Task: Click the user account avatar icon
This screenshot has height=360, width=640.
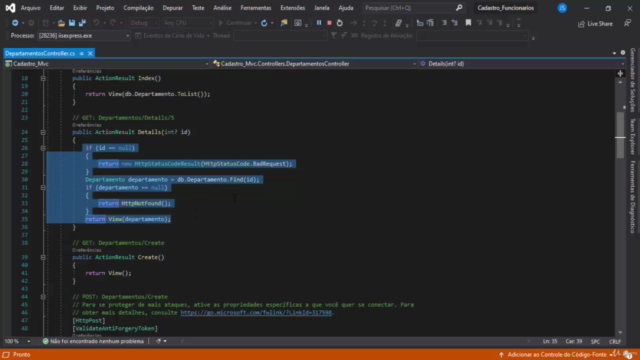Action: click(x=562, y=8)
